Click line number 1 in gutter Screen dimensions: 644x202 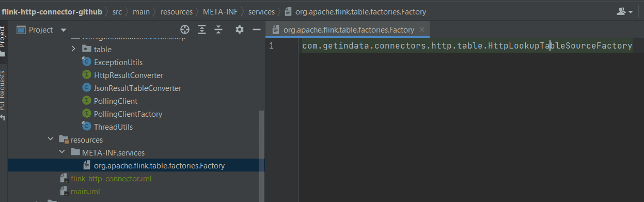271,46
